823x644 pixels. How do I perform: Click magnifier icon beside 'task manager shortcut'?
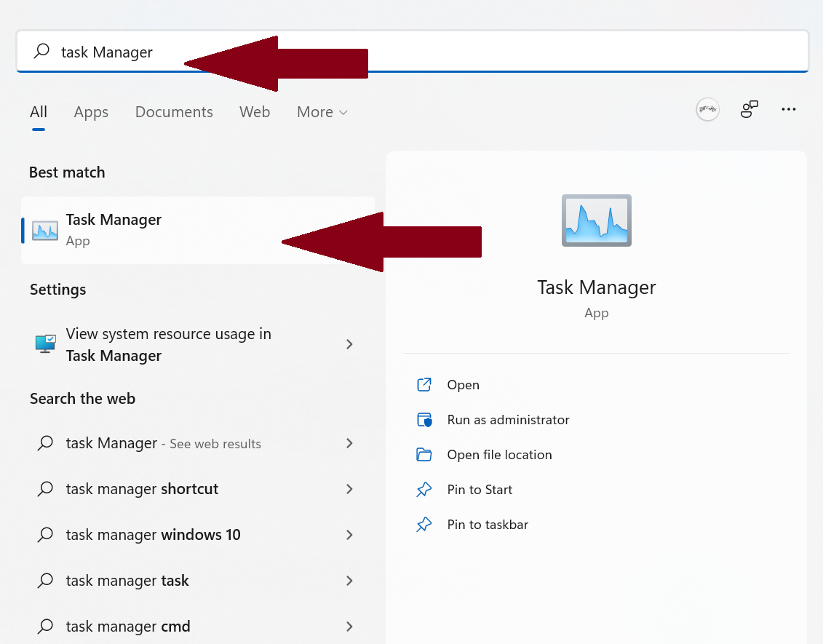[x=45, y=489]
